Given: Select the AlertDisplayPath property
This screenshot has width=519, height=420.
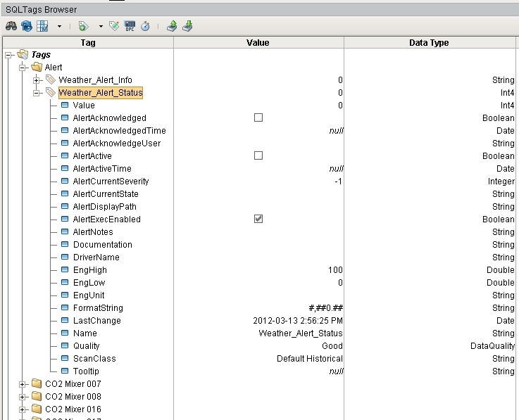Looking at the screenshot, I should pyautogui.click(x=105, y=207).
